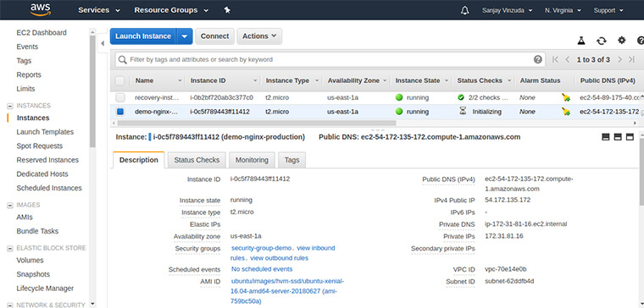Screen dimensions: 644x308
Task: Open the AWS home logo
Action: point(40,9)
